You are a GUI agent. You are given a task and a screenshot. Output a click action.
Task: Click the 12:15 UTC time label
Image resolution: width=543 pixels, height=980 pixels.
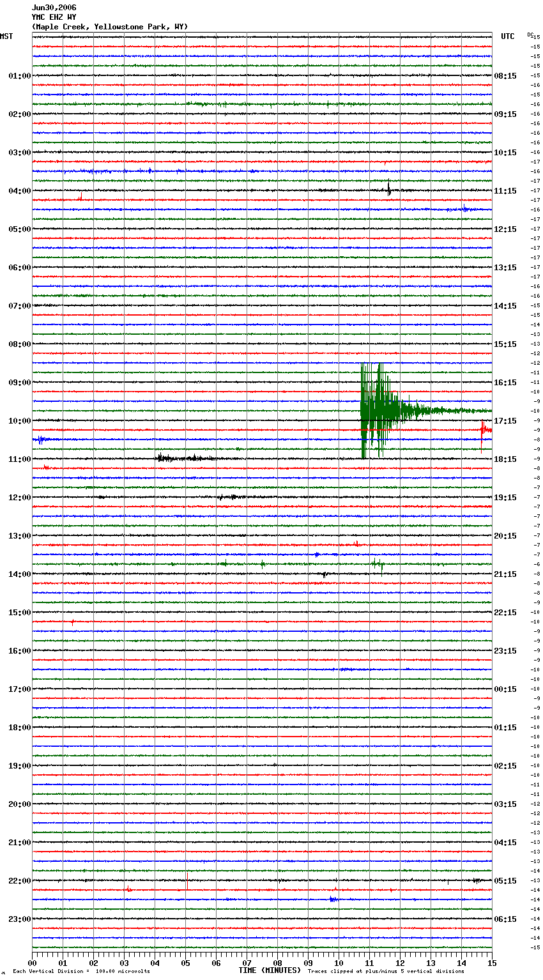505,229
